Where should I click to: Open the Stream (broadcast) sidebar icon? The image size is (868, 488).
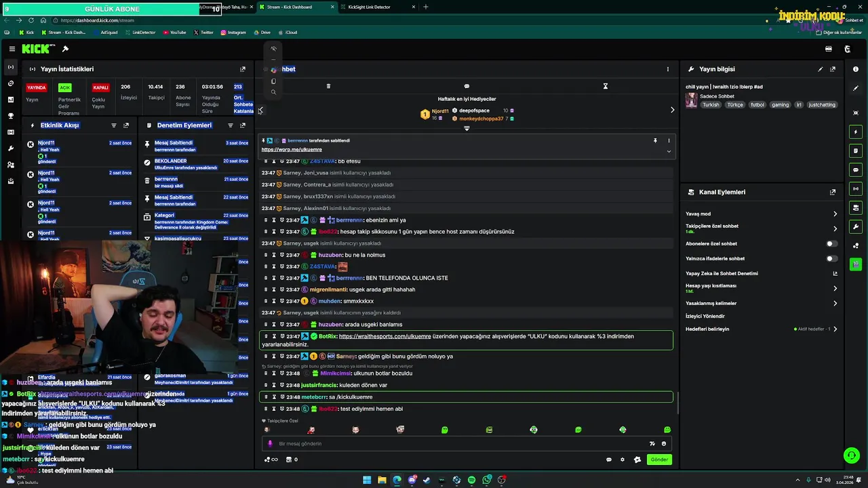click(x=10, y=67)
